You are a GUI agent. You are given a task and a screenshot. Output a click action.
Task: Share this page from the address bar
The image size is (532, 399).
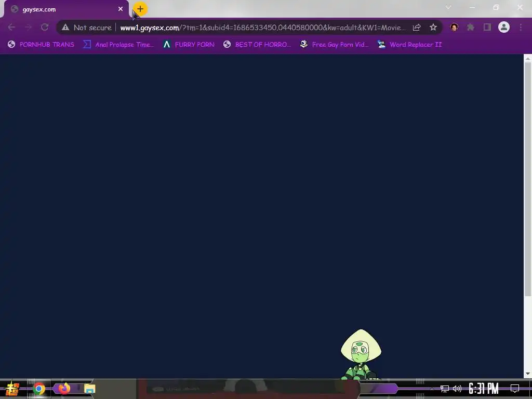(x=417, y=28)
